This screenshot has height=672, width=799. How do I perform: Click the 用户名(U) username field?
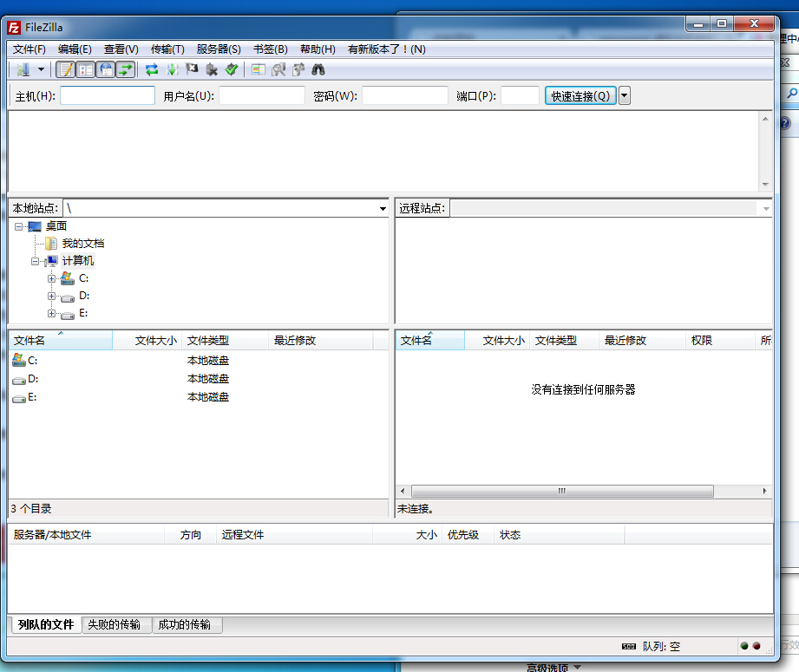(x=262, y=95)
